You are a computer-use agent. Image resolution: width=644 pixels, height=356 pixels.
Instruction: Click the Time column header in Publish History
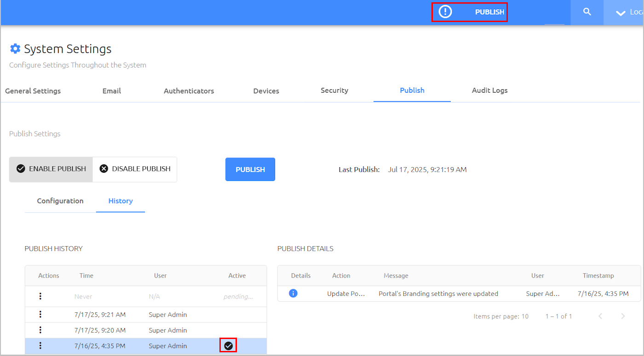click(x=86, y=276)
